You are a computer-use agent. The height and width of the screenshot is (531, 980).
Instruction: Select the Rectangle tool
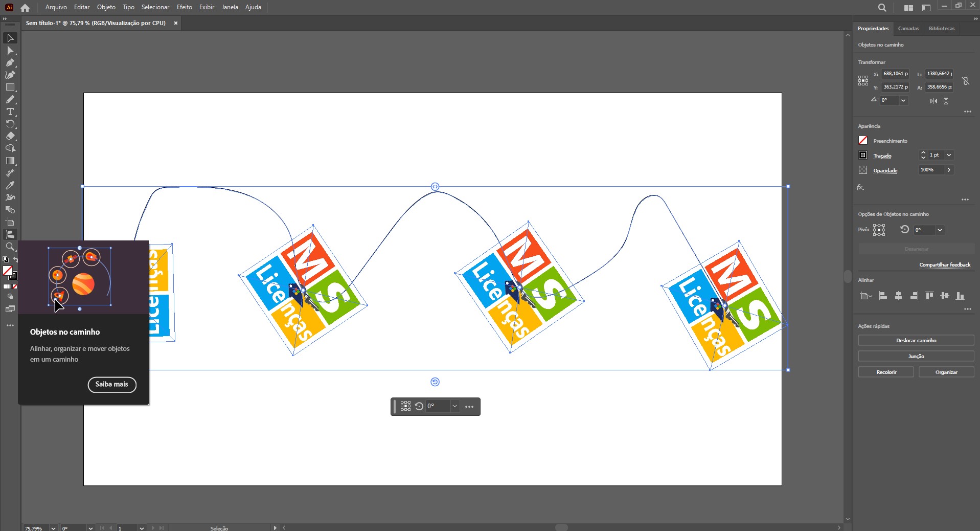click(10, 87)
